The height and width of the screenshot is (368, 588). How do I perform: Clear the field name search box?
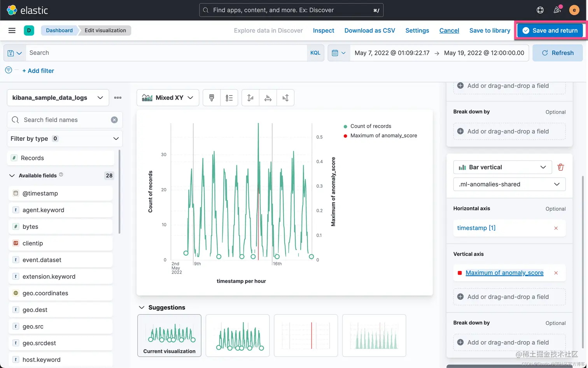pyautogui.click(x=114, y=120)
